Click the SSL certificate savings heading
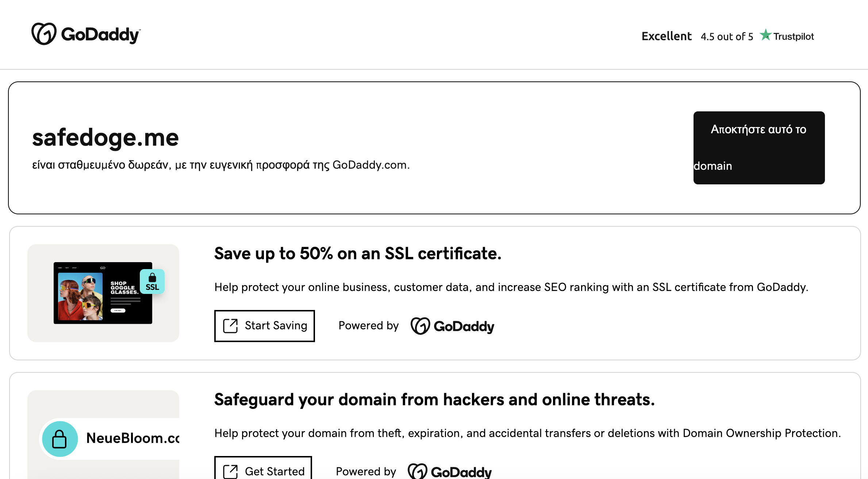Viewport: 868px width, 479px height. click(x=358, y=253)
